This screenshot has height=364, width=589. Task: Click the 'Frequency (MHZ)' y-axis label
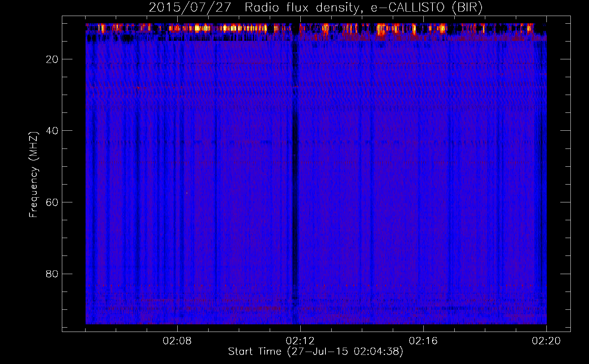click(33, 175)
